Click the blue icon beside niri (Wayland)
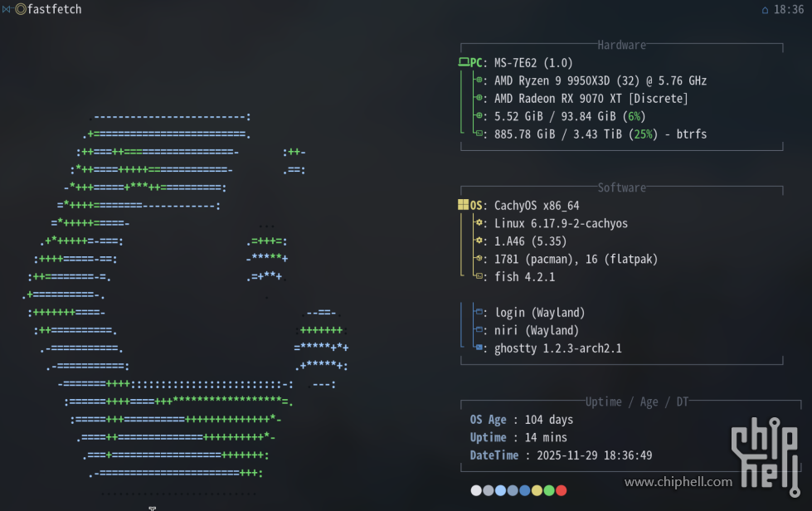Screen dimensions: 812x511 point(479,330)
